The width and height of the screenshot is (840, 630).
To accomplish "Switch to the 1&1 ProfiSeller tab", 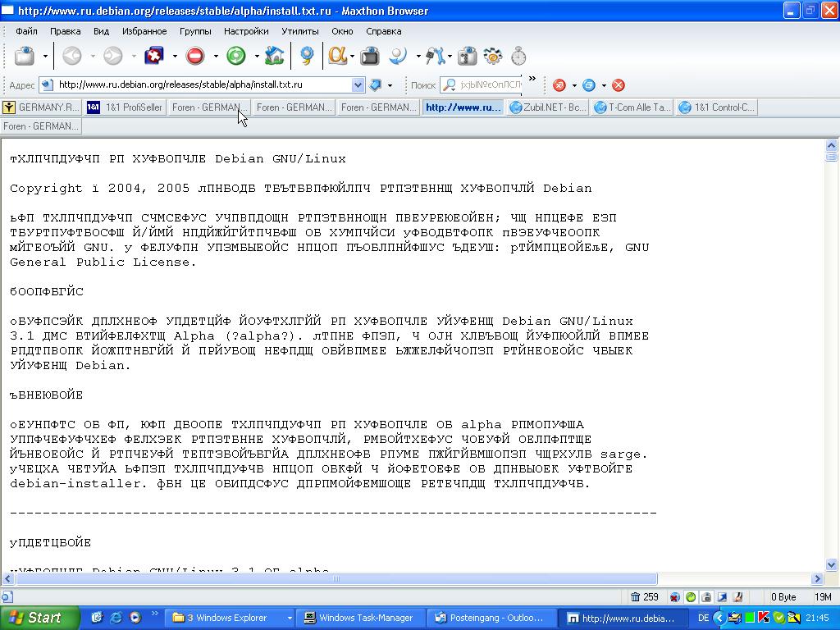I will (x=125, y=107).
